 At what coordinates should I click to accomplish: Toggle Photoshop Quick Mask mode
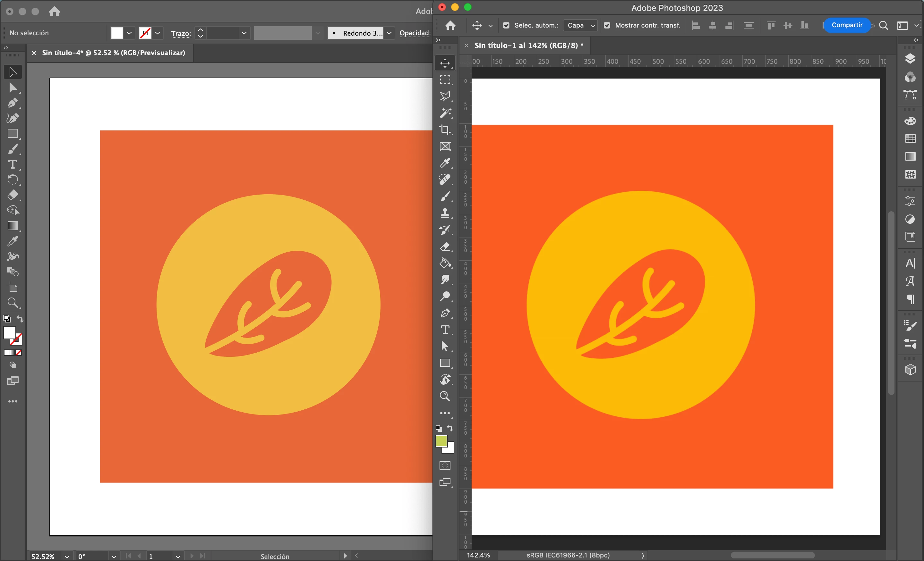(445, 465)
